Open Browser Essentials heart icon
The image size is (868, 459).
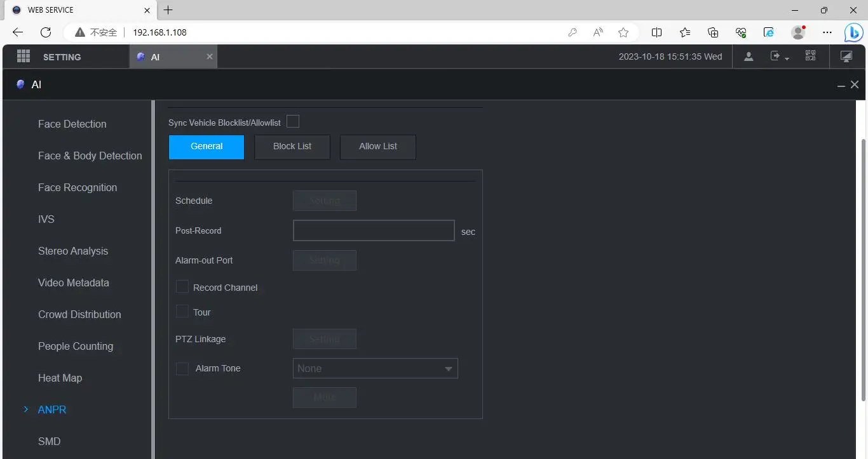tap(741, 32)
